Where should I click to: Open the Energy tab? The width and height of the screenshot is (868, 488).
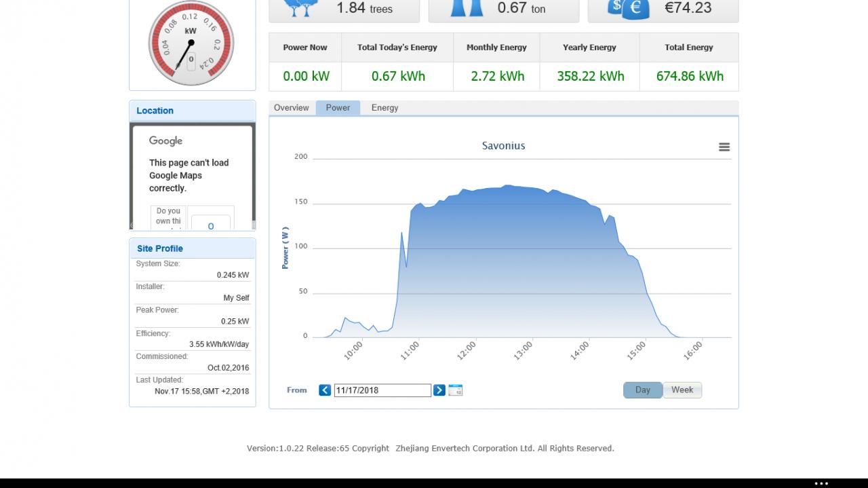click(384, 108)
